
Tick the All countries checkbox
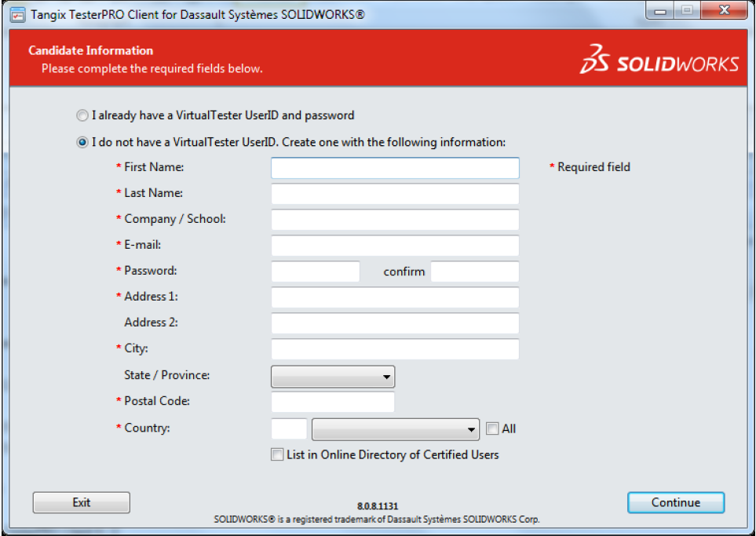[x=491, y=428]
